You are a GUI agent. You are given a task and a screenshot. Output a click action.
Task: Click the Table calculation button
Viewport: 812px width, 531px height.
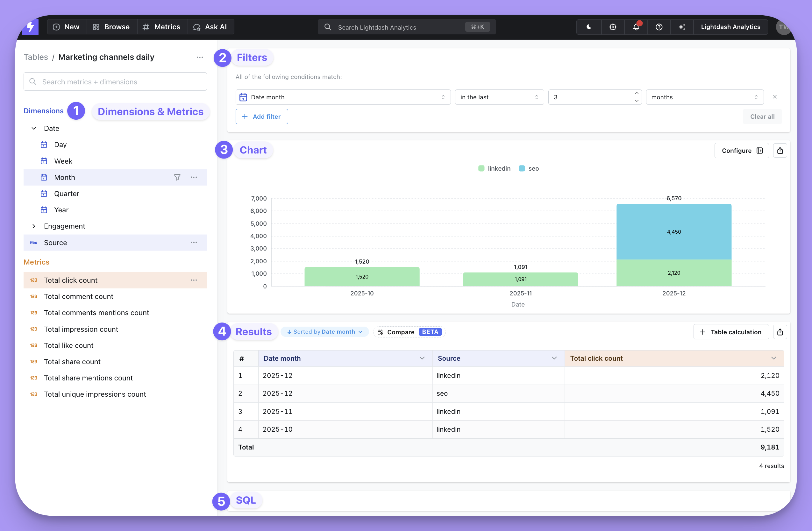(x=730, y=332)
